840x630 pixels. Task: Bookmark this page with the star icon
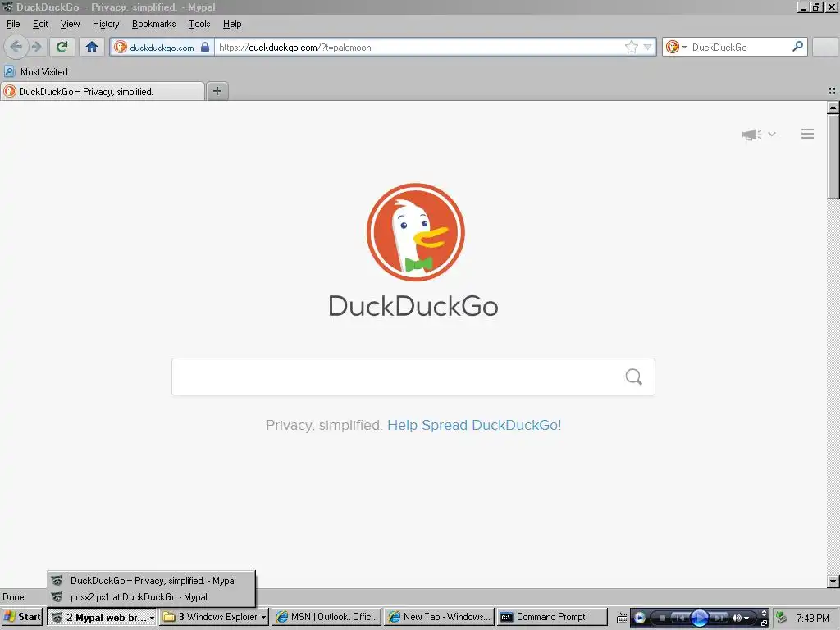coord(632,47)
